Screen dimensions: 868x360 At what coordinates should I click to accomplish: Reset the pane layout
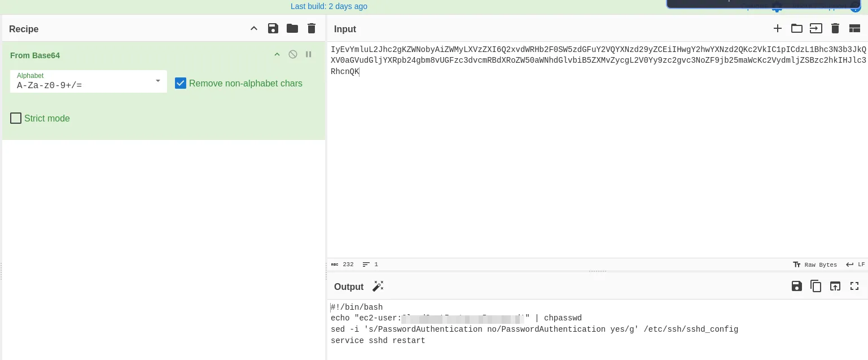click(x=854, y=29)
